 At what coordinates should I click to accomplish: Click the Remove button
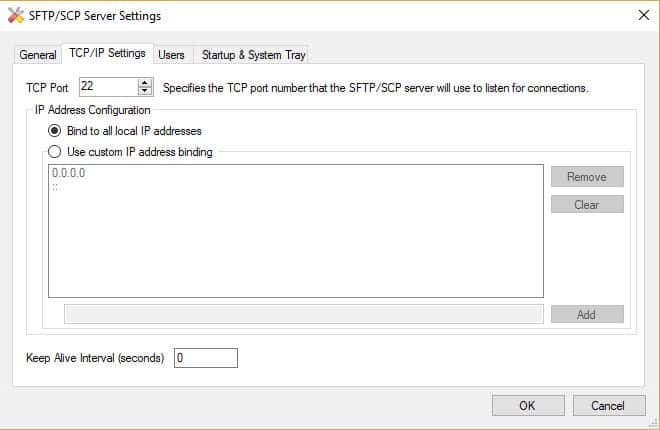[x=587, y=177]
